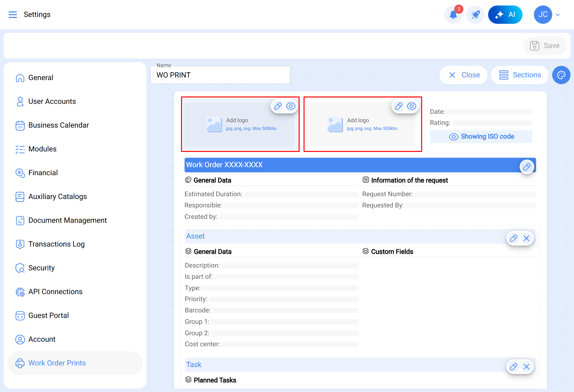Edit the first logo placeholder pencil icon
This screenshot has height=392, width=574.
(x=278, y=106)
